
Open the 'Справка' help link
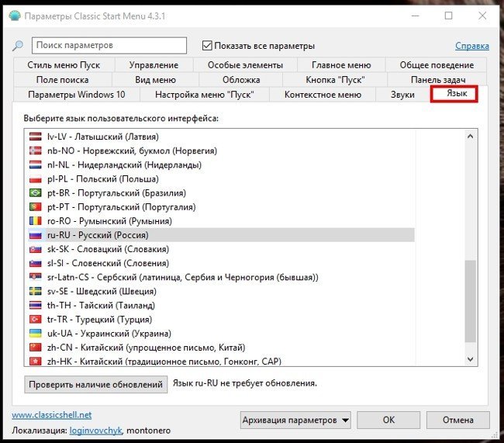[x=472, y=46]
